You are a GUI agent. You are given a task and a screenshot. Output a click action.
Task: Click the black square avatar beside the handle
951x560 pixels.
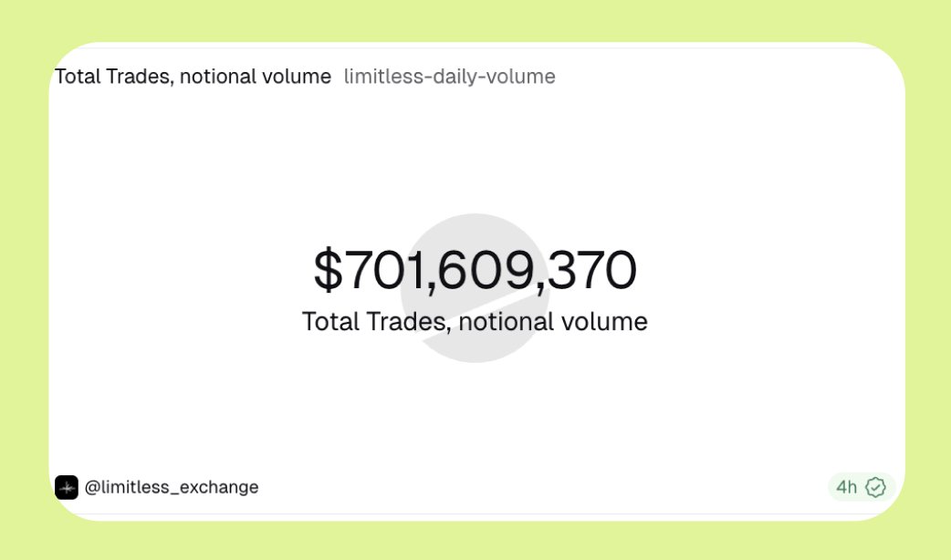tap(67, 487)
